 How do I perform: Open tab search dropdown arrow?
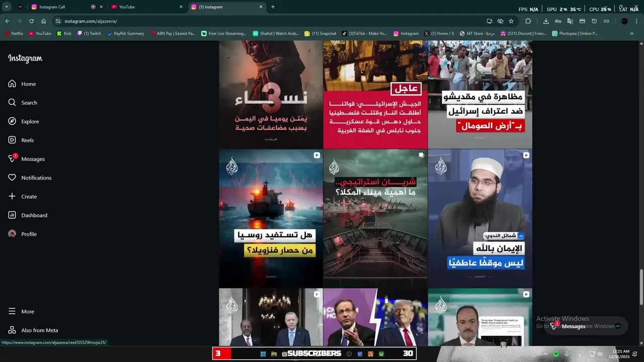(7, 7)
